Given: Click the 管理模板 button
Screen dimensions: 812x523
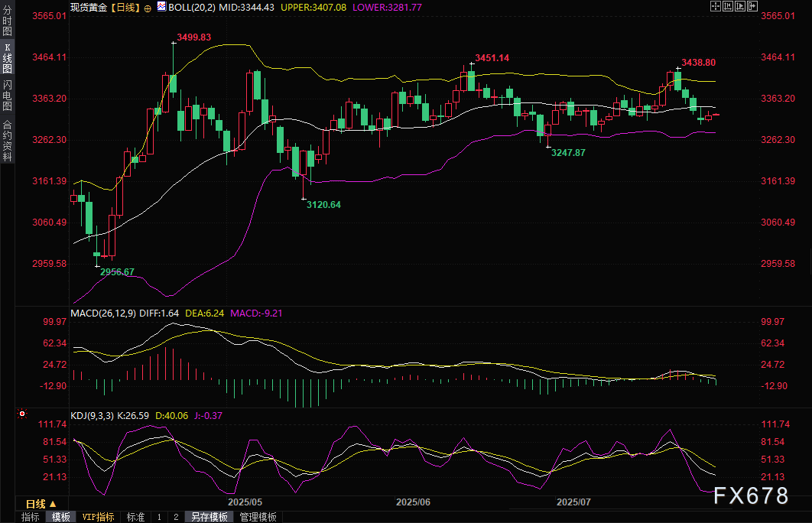Looking at the screenshot, I should tap(258, 517).
